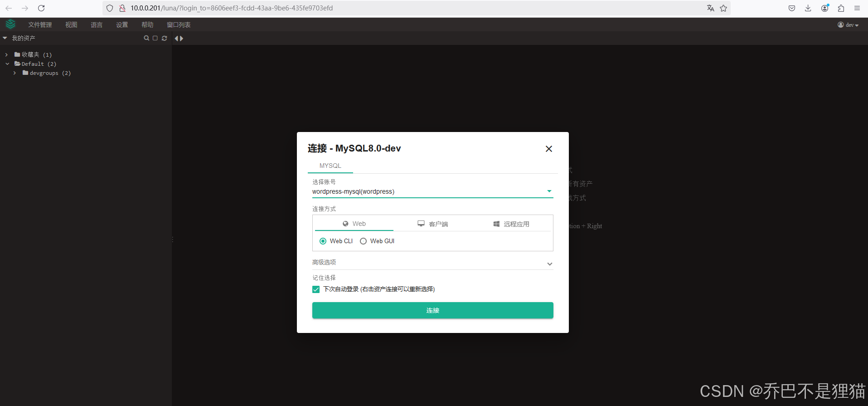
Task: Bookmark this page with the star icon
Action: pyautogui.click(x=723, y=8)
